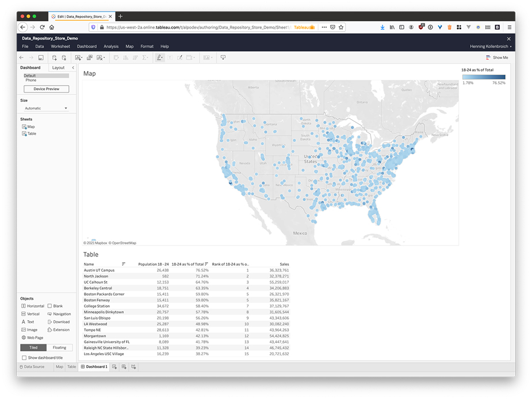Add a Horizontal container object
Screen dimensions: 532x399
click(33, 306)
